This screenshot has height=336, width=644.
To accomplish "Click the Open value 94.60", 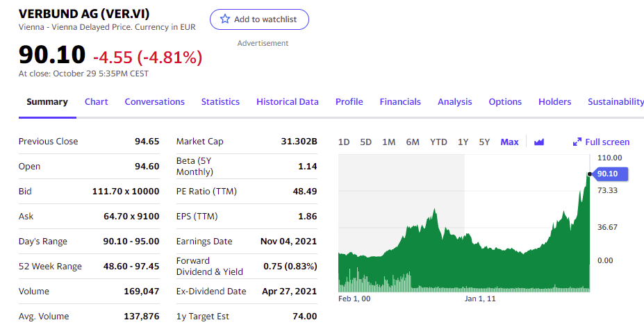I will pyautogui.click(x=147, y=166).
